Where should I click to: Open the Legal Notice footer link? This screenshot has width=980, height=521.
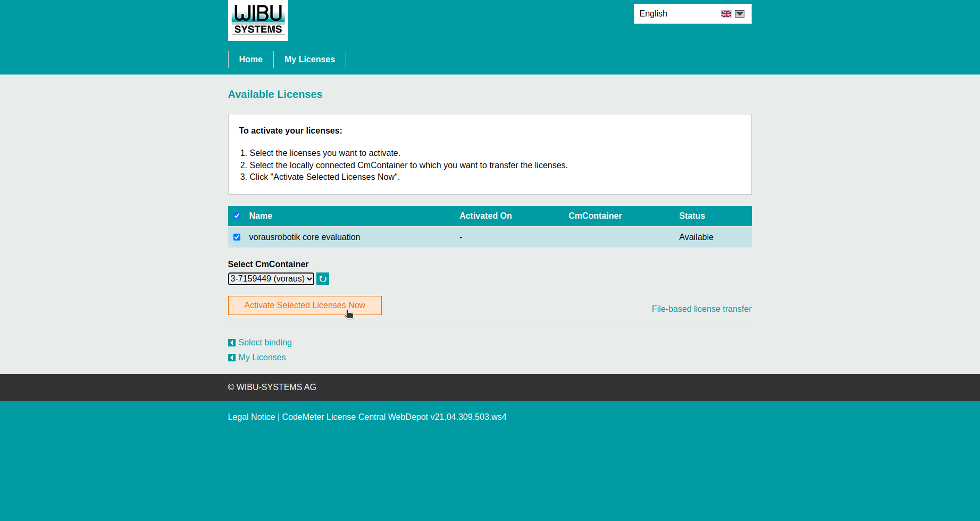(x=252, y=417)
